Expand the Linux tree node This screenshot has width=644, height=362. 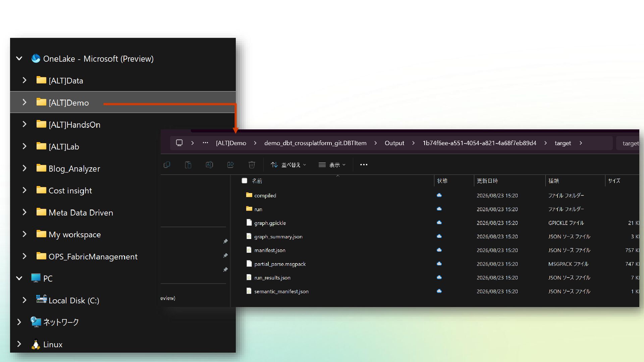pyautogui.click(x=19, y=344)
